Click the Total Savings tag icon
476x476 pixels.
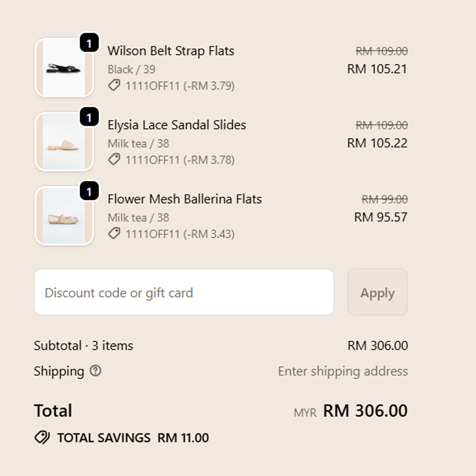click(42, 437)
